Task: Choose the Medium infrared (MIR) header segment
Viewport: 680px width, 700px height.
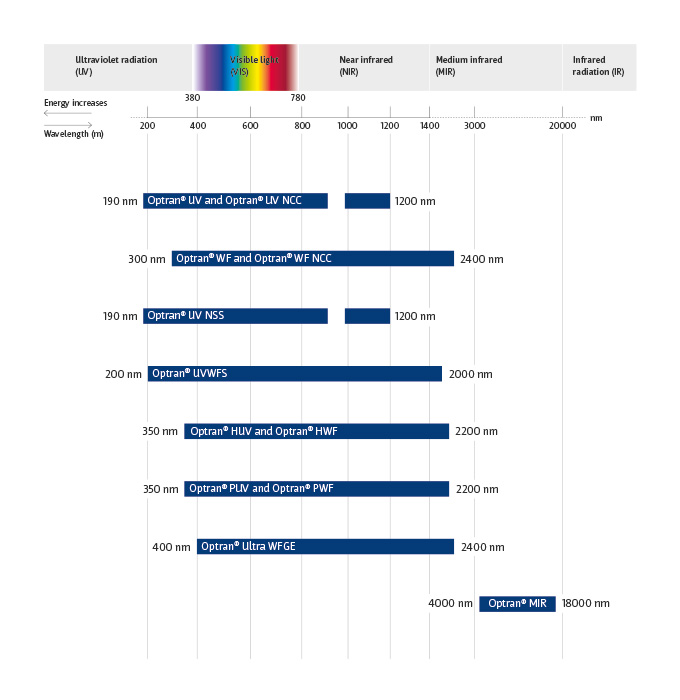Action: [495, 67]
